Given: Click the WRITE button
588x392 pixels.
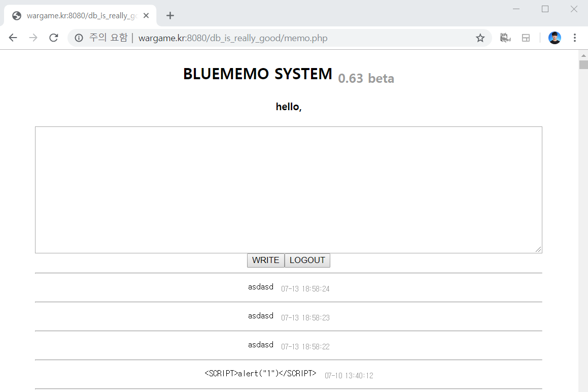Looking at the screenshot, I should [x=265, y=260].
